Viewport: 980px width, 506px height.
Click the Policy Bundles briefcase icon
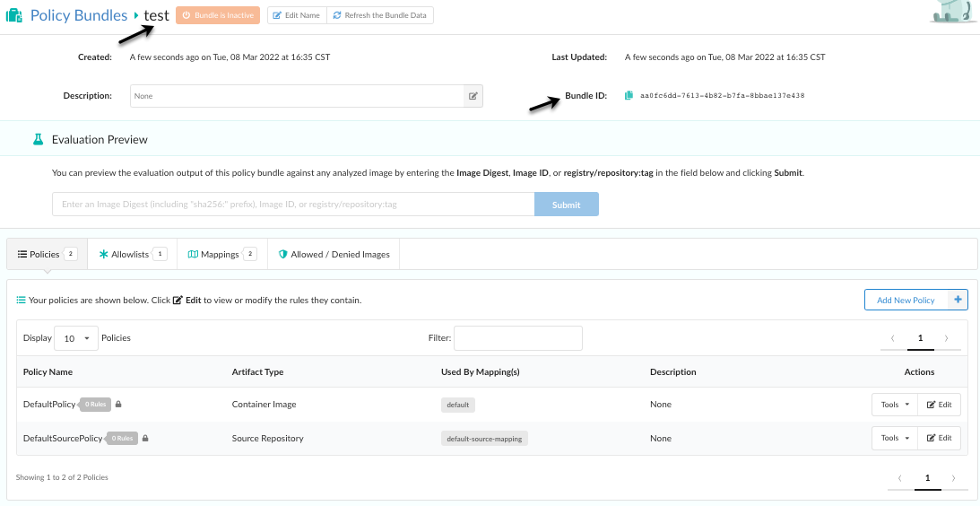[14, 16]
